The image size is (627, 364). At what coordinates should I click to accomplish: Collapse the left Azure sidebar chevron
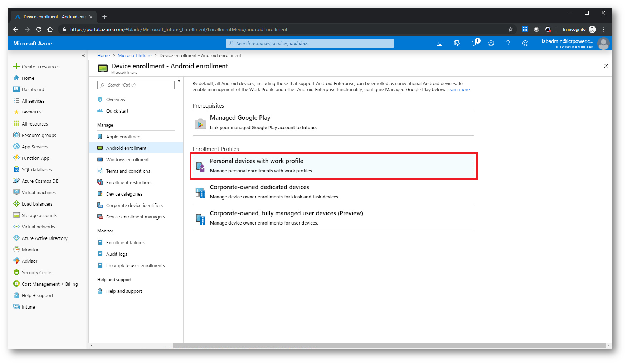point(83,55)
